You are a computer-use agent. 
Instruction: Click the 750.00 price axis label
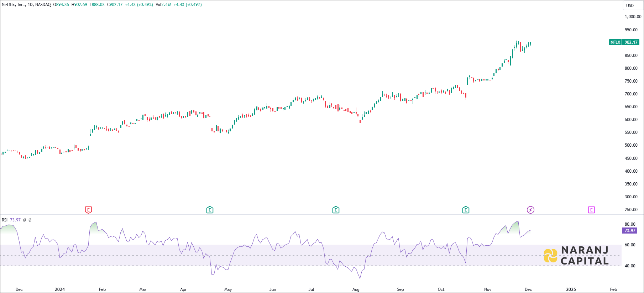[631, 81]
